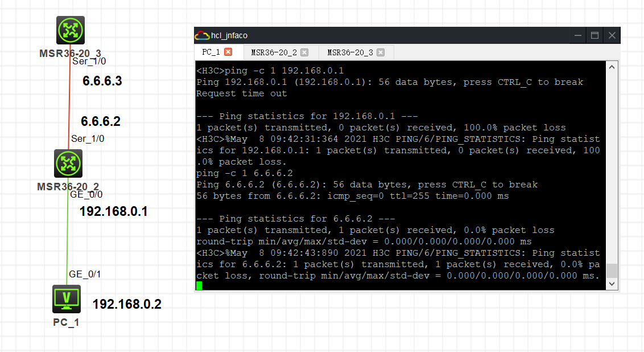
Task: Select the MSR36-20_2 router icon
Action: pos(69,163)
